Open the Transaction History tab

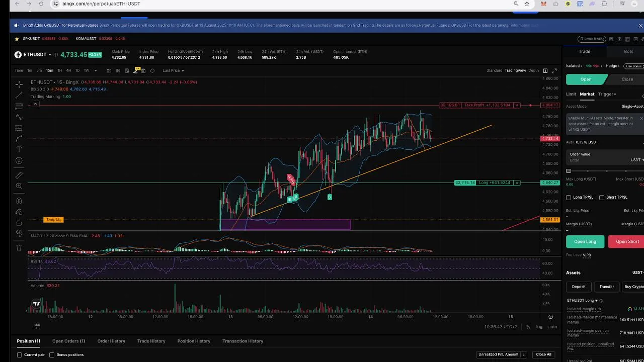point(243,341)
